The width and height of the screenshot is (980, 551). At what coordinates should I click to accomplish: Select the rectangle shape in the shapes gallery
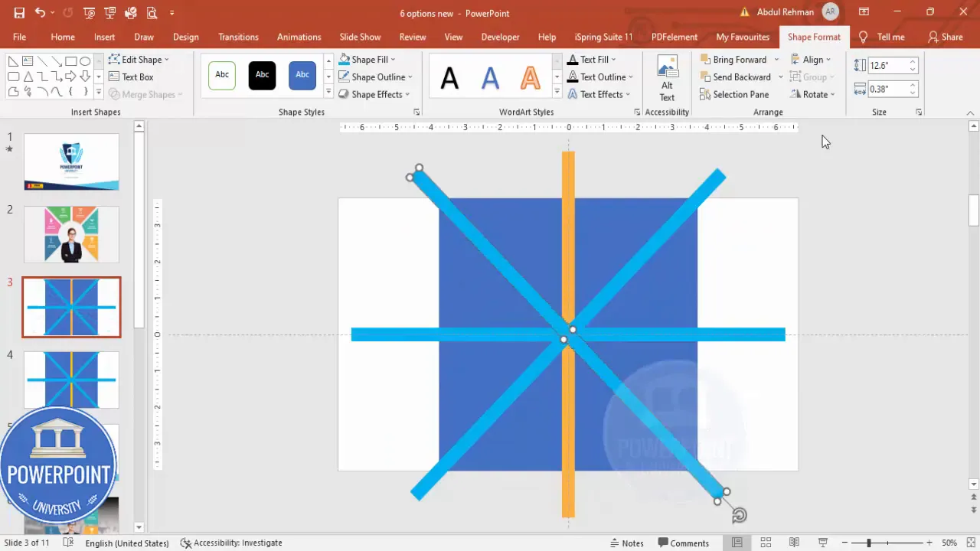70,61
